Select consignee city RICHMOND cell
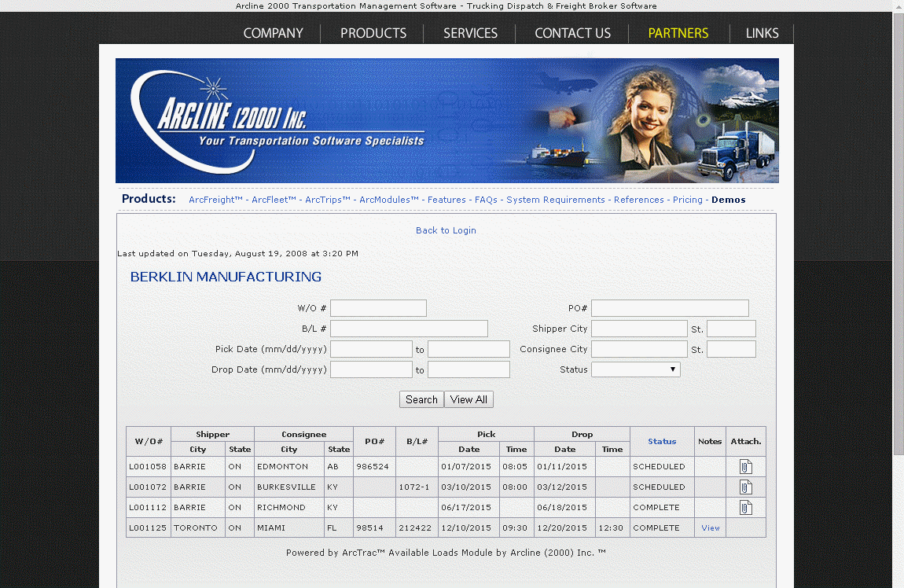Screen dimensions: 904x588 [288, 507]
